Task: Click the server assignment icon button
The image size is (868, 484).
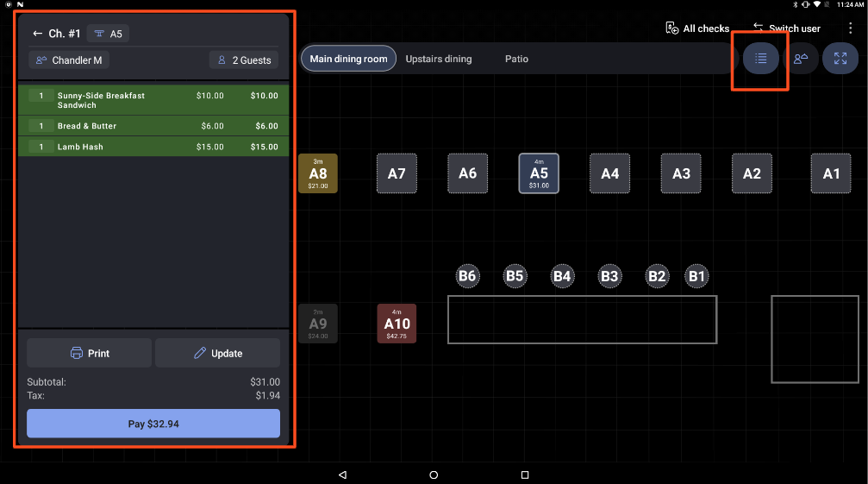Action: (801, 59)
